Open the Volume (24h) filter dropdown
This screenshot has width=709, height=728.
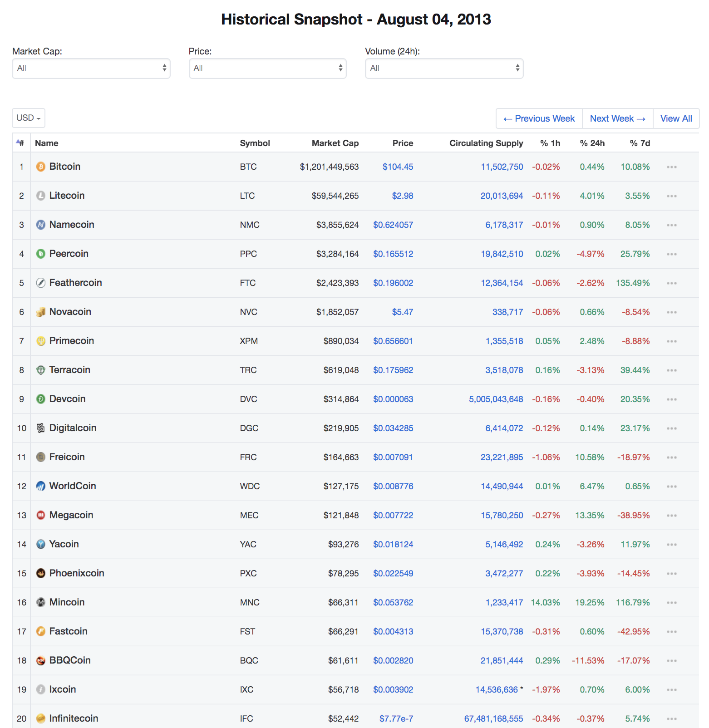(x=444, y=69)
